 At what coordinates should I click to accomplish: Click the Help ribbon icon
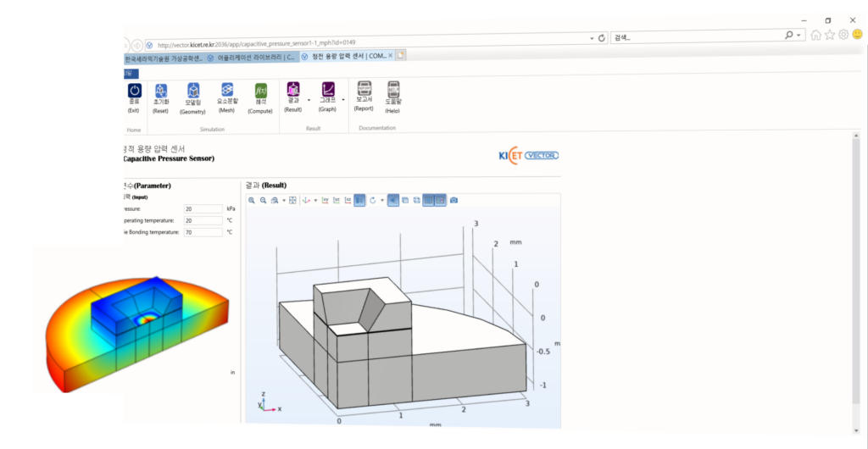coord(392,91)
